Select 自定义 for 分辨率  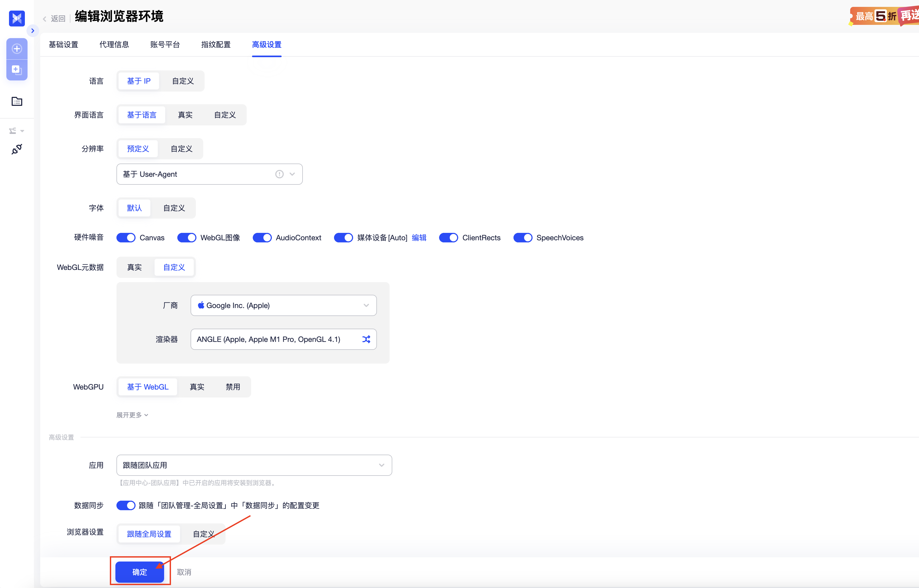181,148
